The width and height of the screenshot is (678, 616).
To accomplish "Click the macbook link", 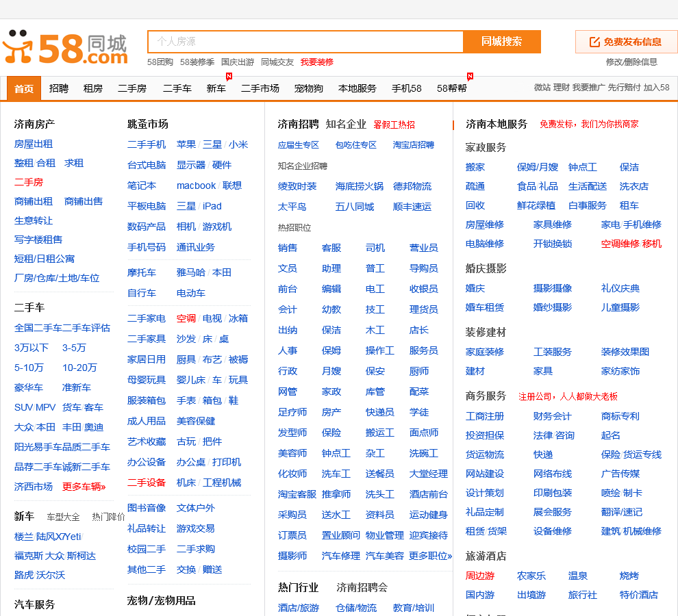I will [x=196, y=186].
